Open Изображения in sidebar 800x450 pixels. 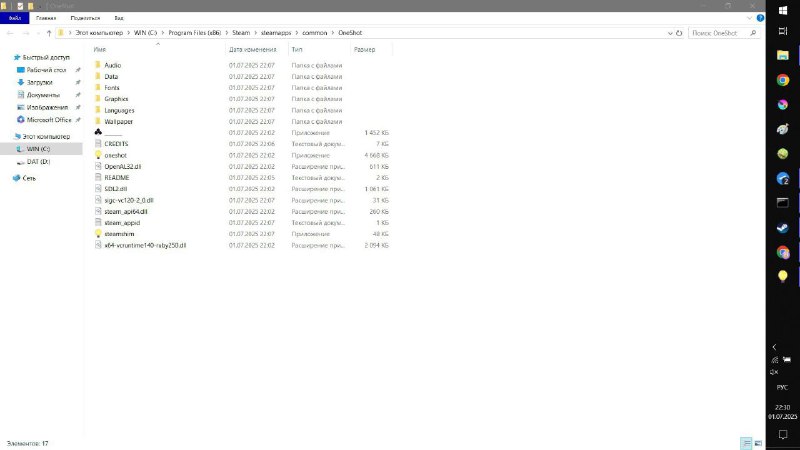pyautogui.click(x=47, y=107)
